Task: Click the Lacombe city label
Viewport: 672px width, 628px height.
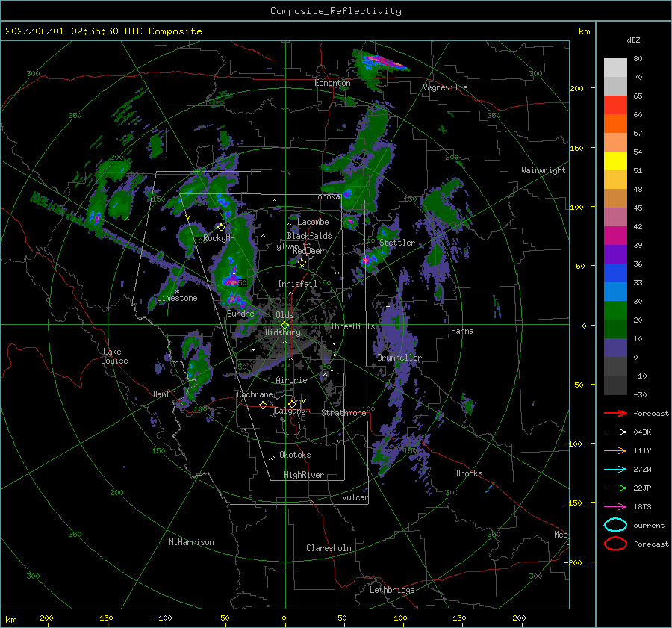Action: (x=314, y=222)
